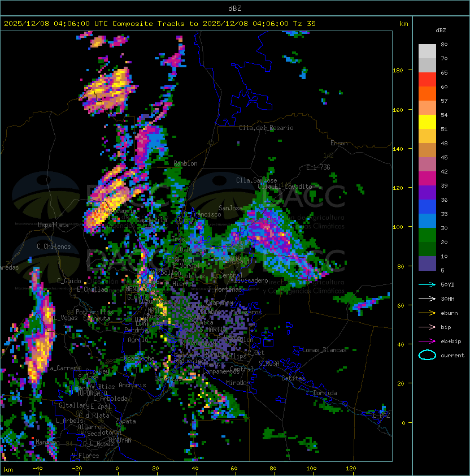Click the 100 km horizontal axis tick

(312, 469)
